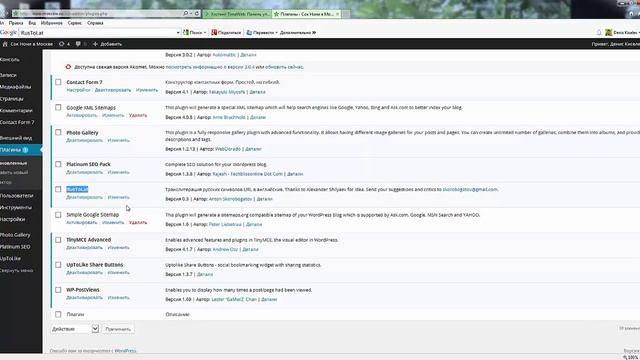The height and width of the screenshot is (360, 640).
Task: Open the Сервис browser menu
Action: pyautogui.click(x=75, y=23)
